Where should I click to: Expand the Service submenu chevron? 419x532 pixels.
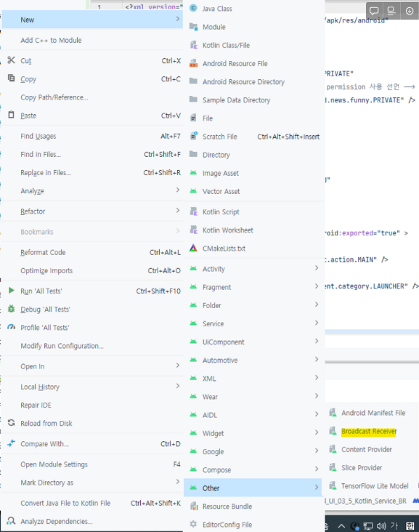317,323
